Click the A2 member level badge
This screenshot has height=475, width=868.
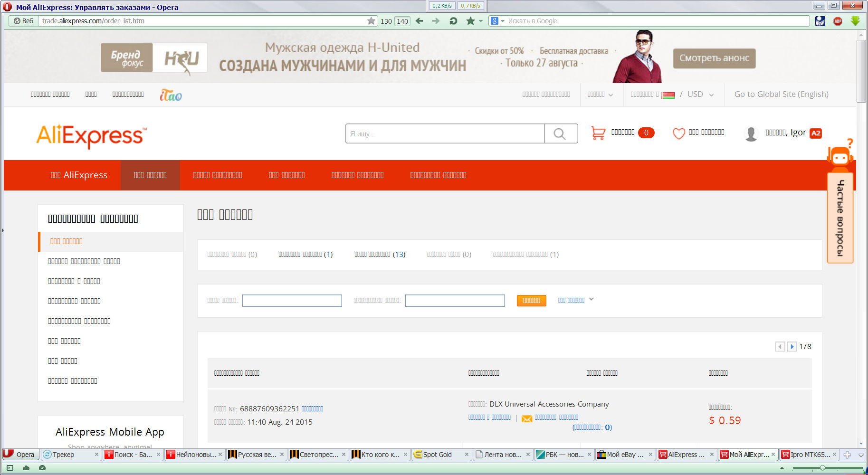pos(816,133)
